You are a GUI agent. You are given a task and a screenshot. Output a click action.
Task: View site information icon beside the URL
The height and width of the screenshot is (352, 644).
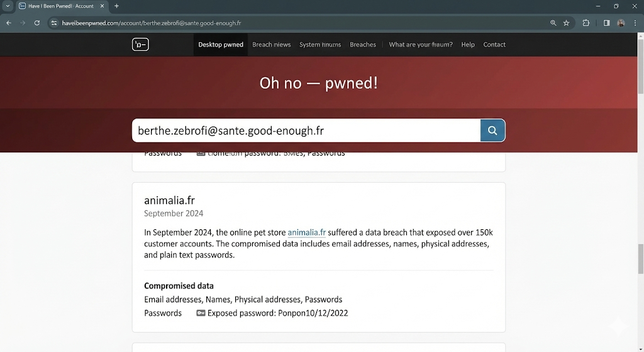tap(54, 23)
